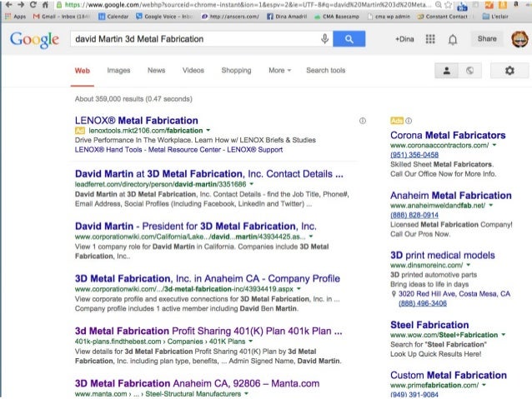The height and width of the screenshot is (399, 532).
Task: Open the browser home page icon
Action: [x=45, y=5]
